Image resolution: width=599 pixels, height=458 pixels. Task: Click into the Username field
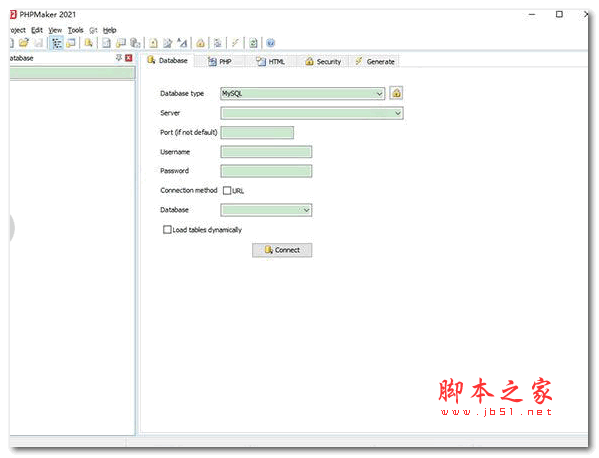(266, 152)
